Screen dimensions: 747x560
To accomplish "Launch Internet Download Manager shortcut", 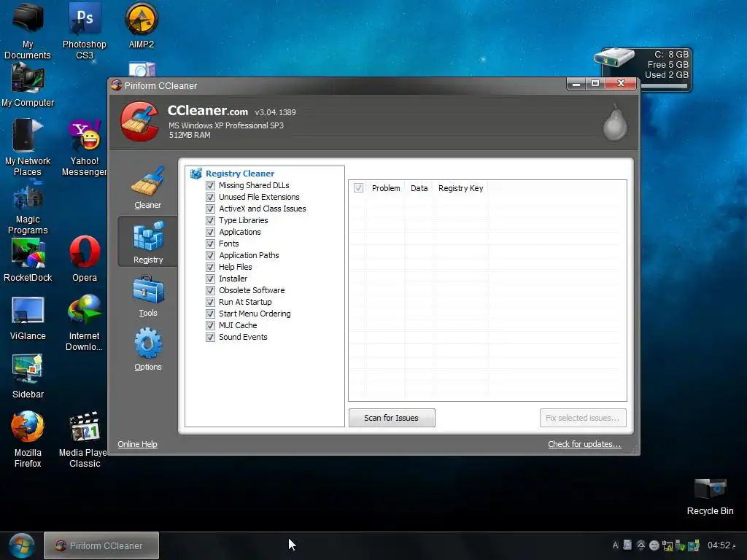I will 85,322.
